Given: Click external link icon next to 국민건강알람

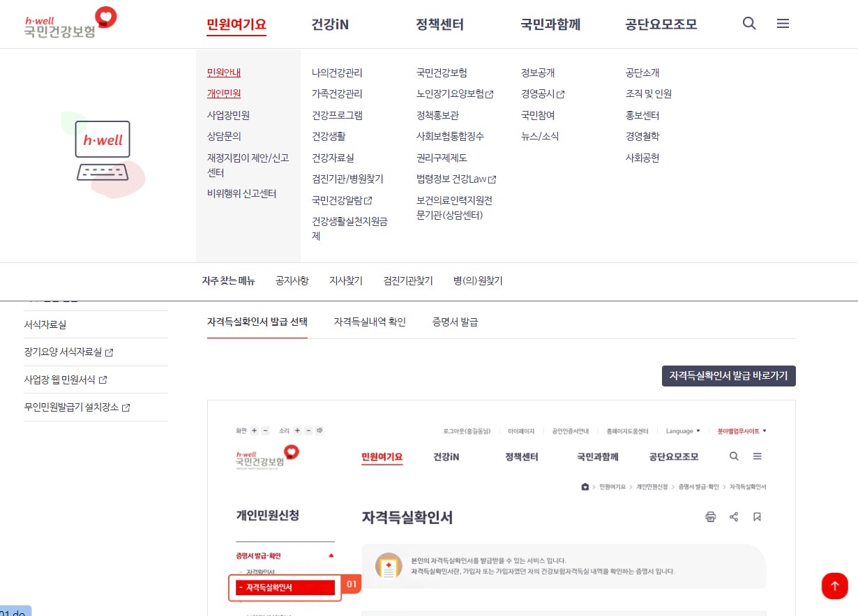Looking at the screenshot, I should pyautogui.click(x=368, y=200).
